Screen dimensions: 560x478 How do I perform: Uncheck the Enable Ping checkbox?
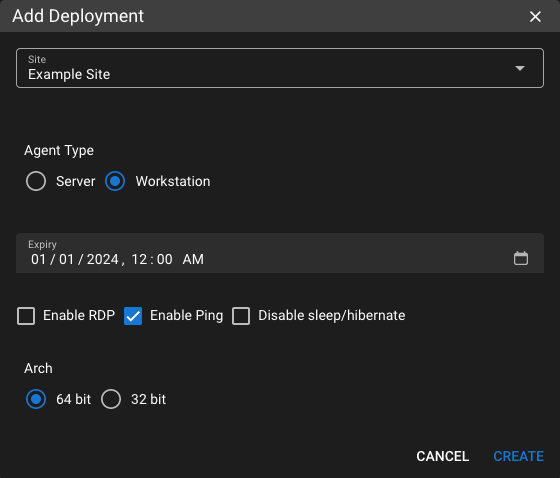pyautogui.click(x=133, y=316)
